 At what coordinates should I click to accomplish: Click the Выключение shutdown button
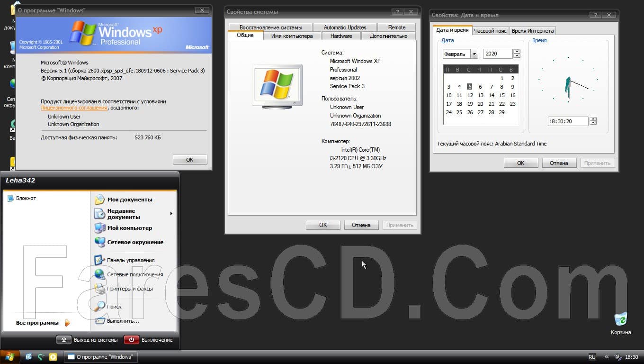149,340
